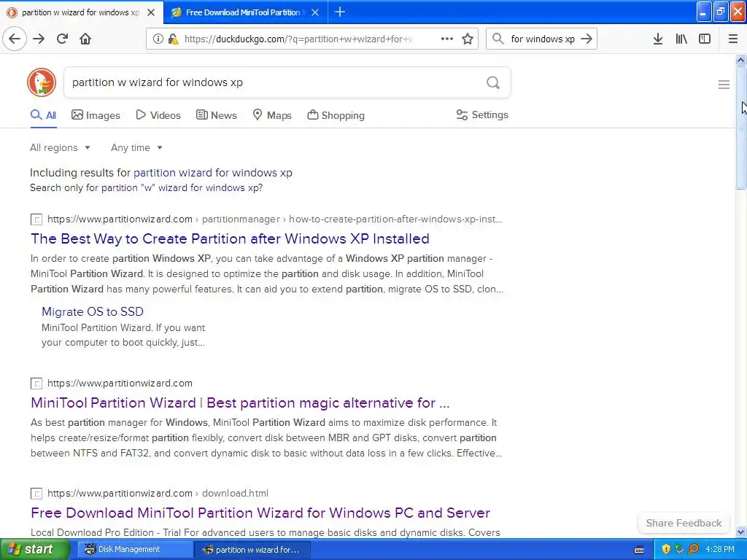Click the Forward navigation arrow
Image resolution: width=747 pixels, height=560 pixels.
click(39, 39)
